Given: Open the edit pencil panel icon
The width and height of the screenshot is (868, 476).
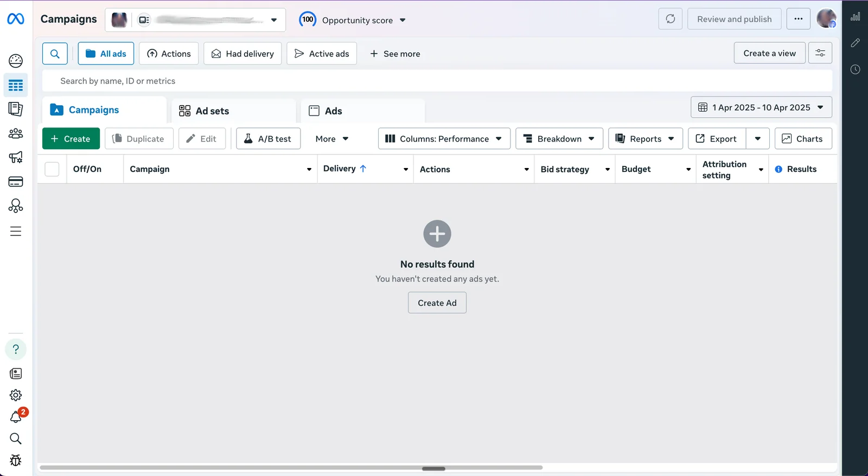Looking at the screenshot, I should [x=856, y=43].
